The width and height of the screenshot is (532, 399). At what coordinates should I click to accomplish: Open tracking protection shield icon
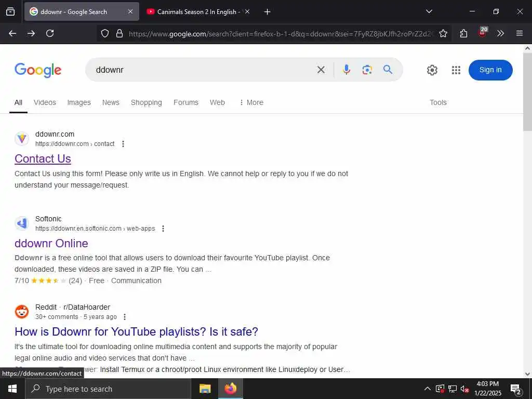point(105,33)
